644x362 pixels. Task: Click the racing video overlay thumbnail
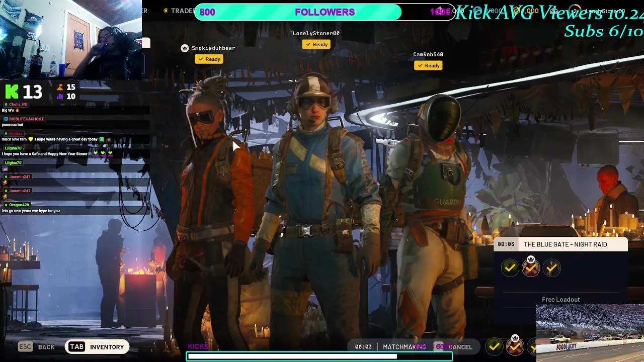590,333
